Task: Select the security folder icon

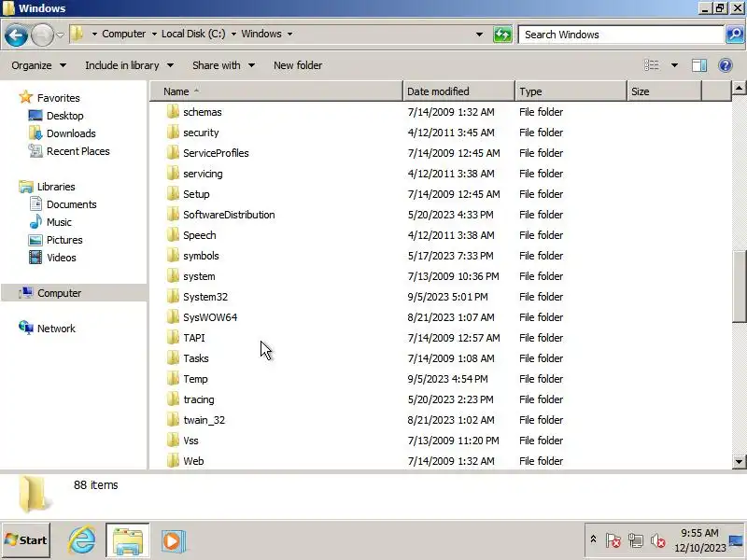Action: 173,133
